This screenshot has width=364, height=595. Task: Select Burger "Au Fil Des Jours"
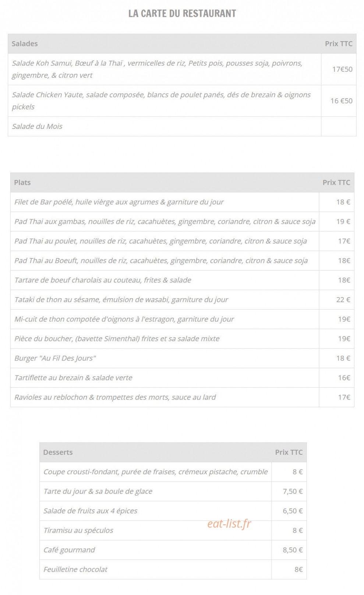point(55,358)
